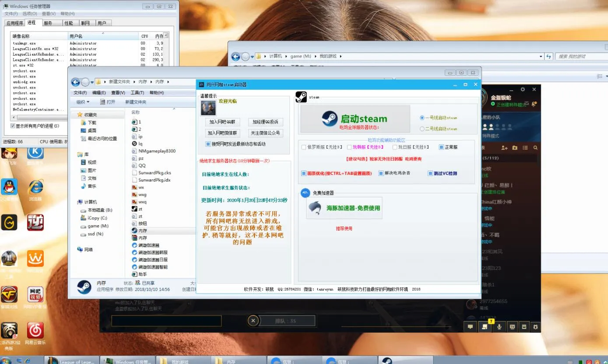608x364 pixels.
Task: Select the 二号线启动steam radio button
Action: coord(421,129)
